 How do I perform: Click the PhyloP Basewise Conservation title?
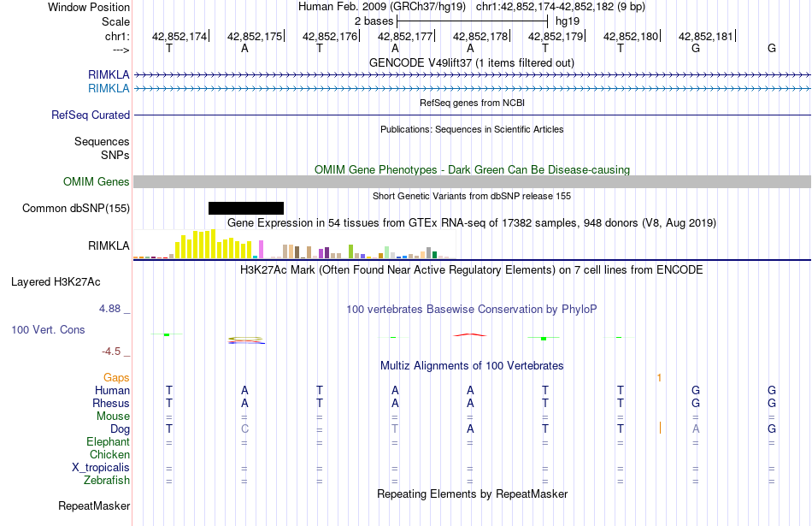point(472,310)
